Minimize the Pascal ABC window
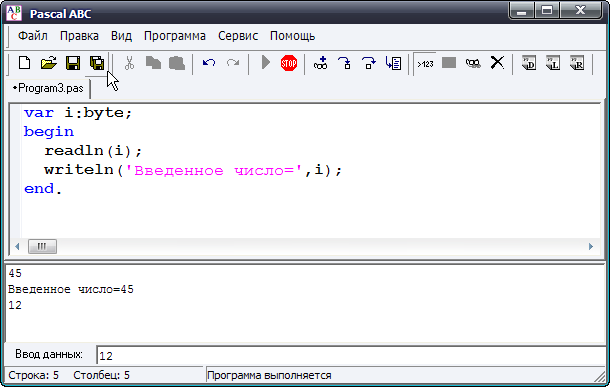 pyautogui.click(x=522, y=11)
